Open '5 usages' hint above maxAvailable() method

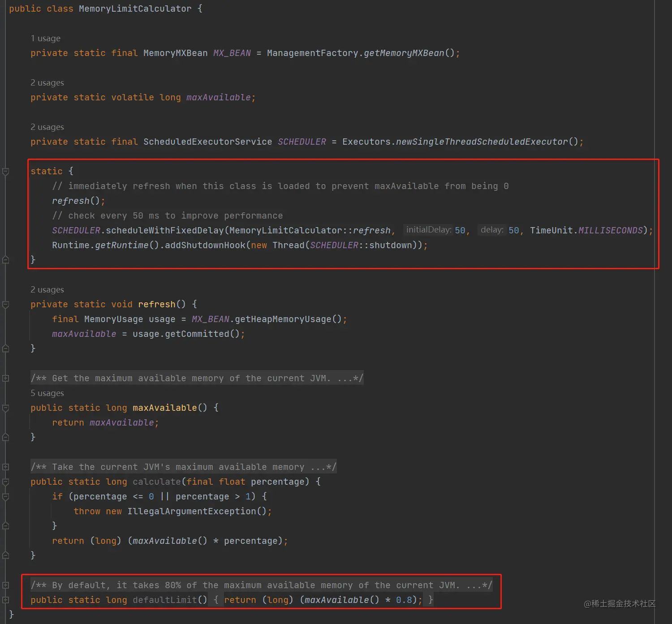click(x=47, y=393)
